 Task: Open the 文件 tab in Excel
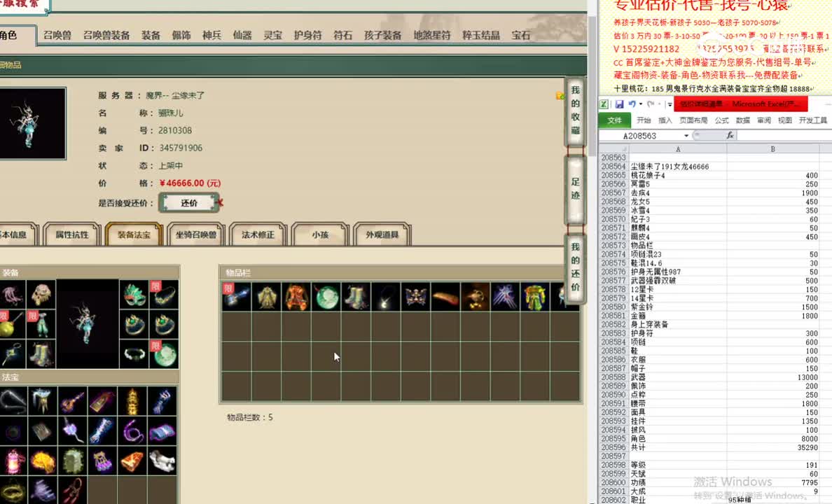[x=614, y=120]
